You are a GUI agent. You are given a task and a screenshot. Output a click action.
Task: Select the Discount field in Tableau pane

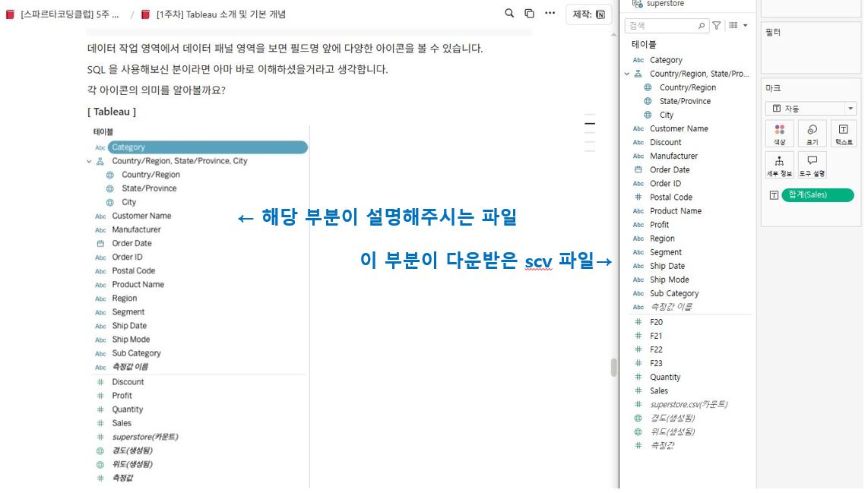coord(665,142)
